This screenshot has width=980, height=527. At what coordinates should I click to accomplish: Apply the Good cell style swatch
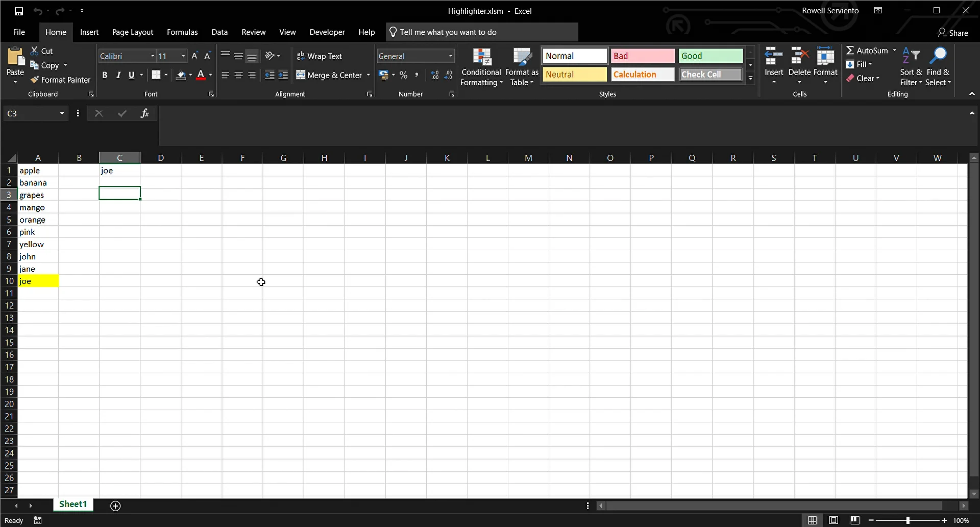(x=710, y=56)
